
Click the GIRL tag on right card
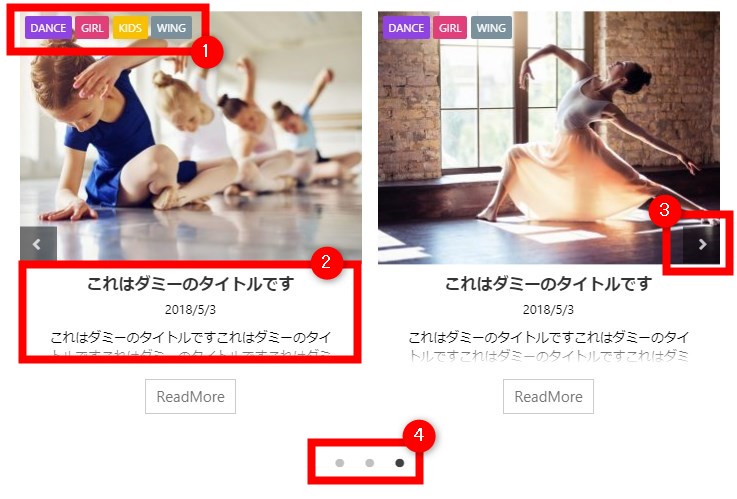(450, 28)
